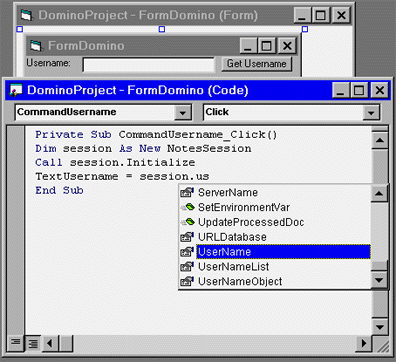Viewport: 396px width, 362px height.
Task: Maximize the Form designer window
Action: click(321, 15)
